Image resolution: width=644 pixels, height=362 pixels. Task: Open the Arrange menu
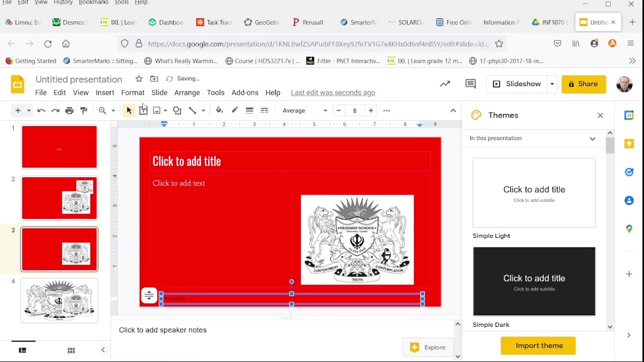click(x=187, y=93)
